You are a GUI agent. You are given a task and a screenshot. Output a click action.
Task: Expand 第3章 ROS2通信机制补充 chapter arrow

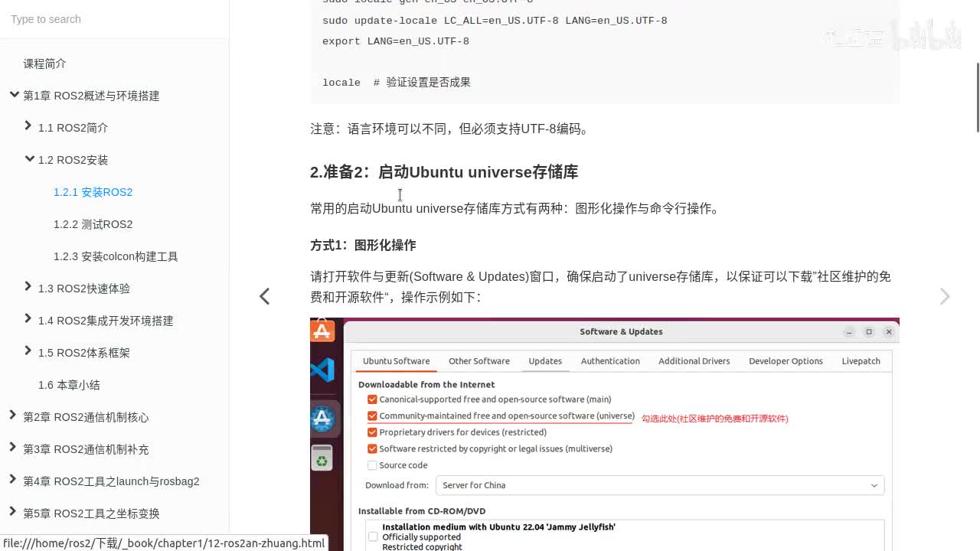[x=13, y=448]
